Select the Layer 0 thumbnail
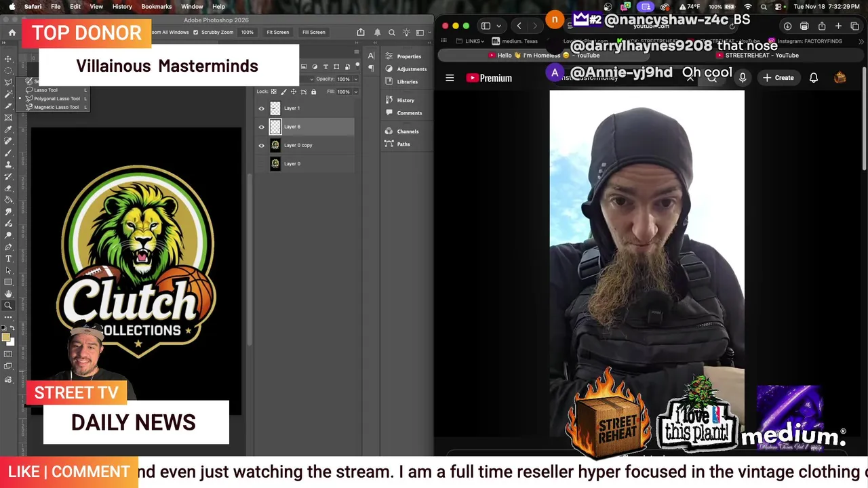The image size is (868, 488). click(x=275, y=163)
